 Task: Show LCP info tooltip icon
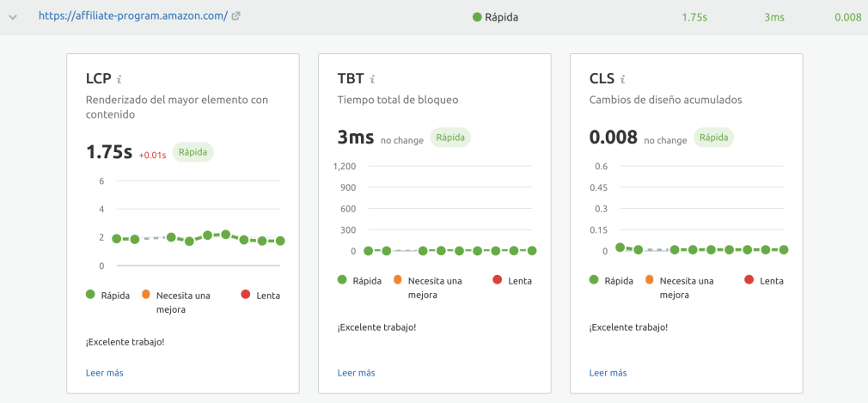pos(119,79)
